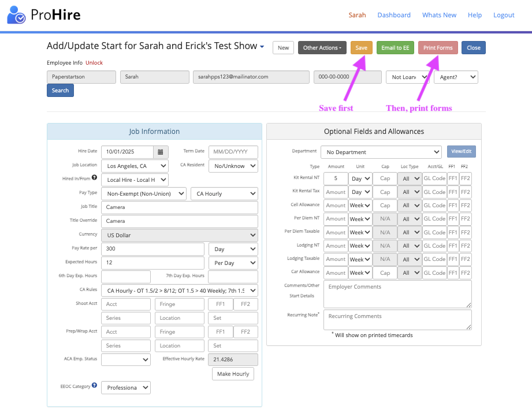
Task: Click the Shoot Acct Fringe field
Action: [180, 304]
